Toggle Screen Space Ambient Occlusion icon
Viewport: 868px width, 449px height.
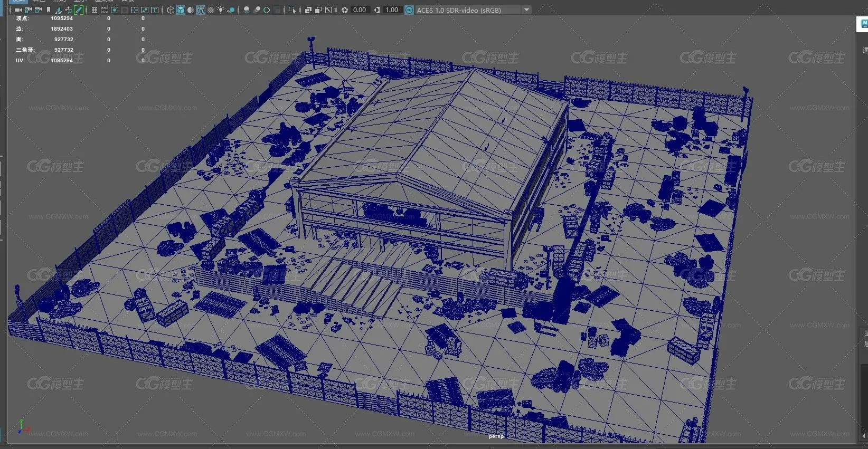[x=247, y=10]
